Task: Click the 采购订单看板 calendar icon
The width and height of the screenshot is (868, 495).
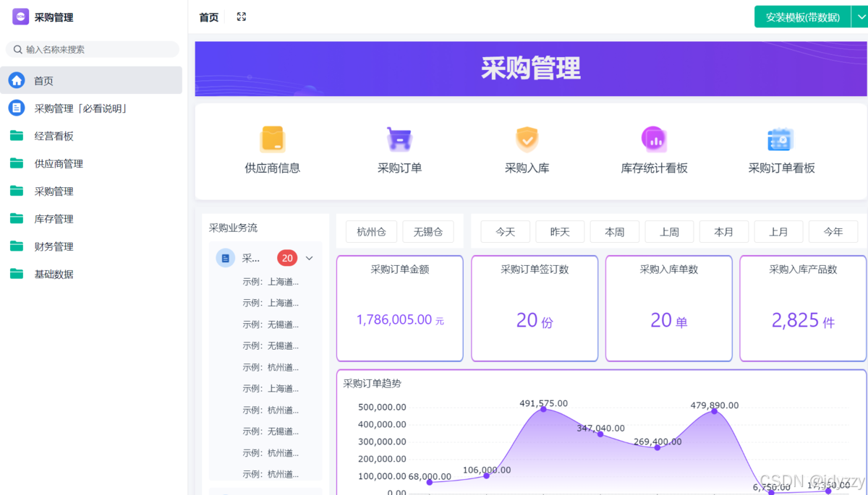Action: [x=780, y=139]
